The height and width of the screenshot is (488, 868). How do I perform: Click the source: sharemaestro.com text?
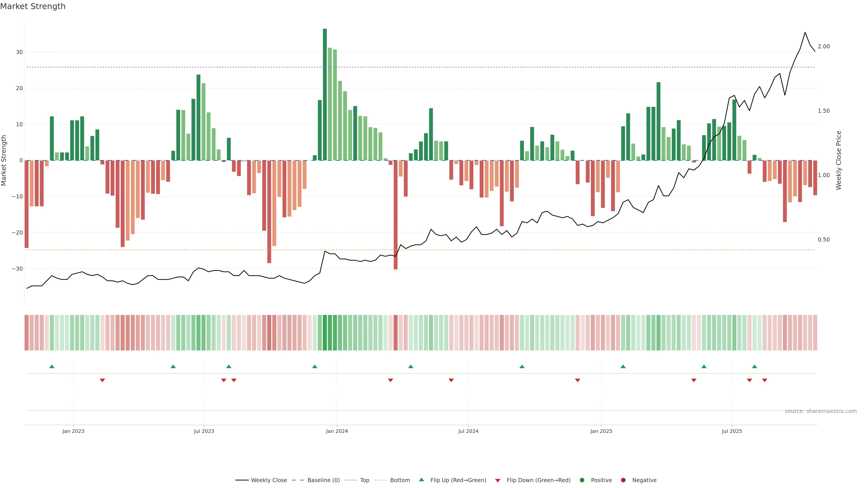pyautogui.click(x=821, y=411)
